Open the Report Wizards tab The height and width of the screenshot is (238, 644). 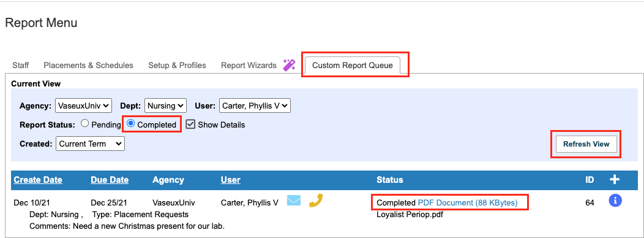pos(249,65)
